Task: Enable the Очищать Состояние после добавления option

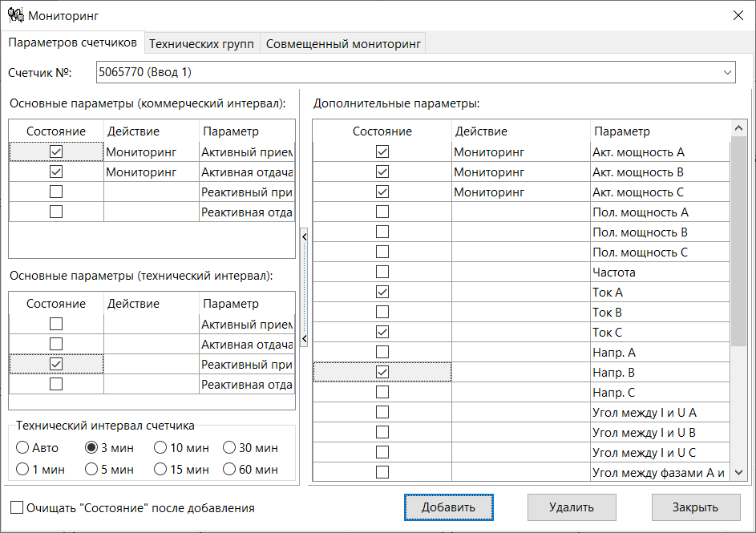Action: click(14, 507)
